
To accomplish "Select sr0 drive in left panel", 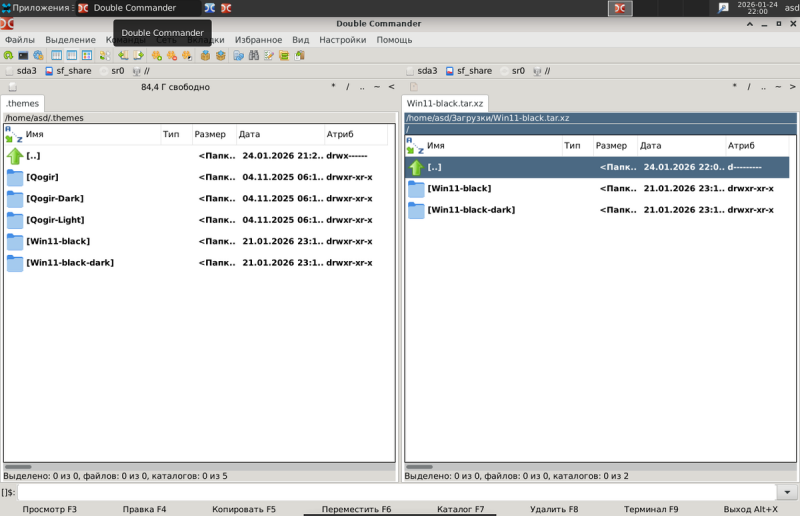I will [112, 71].
